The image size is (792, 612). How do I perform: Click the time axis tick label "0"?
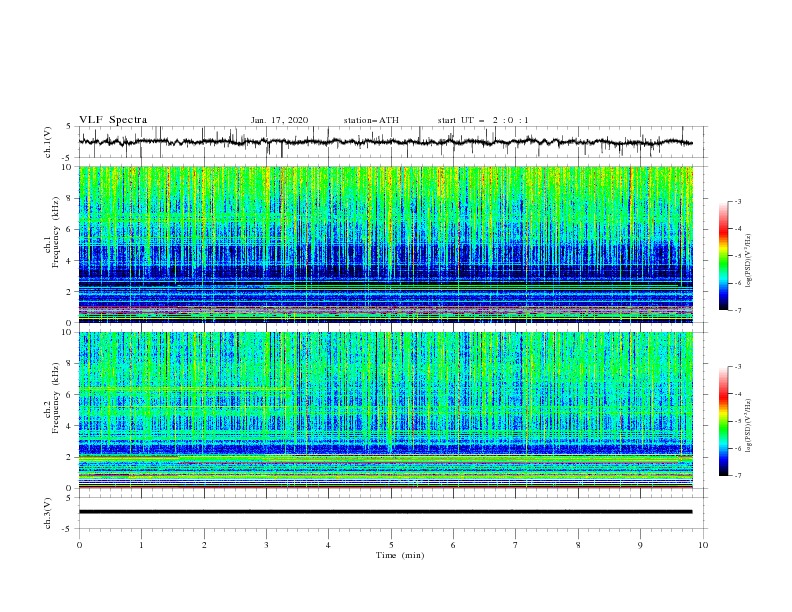(x=79, y=545)
